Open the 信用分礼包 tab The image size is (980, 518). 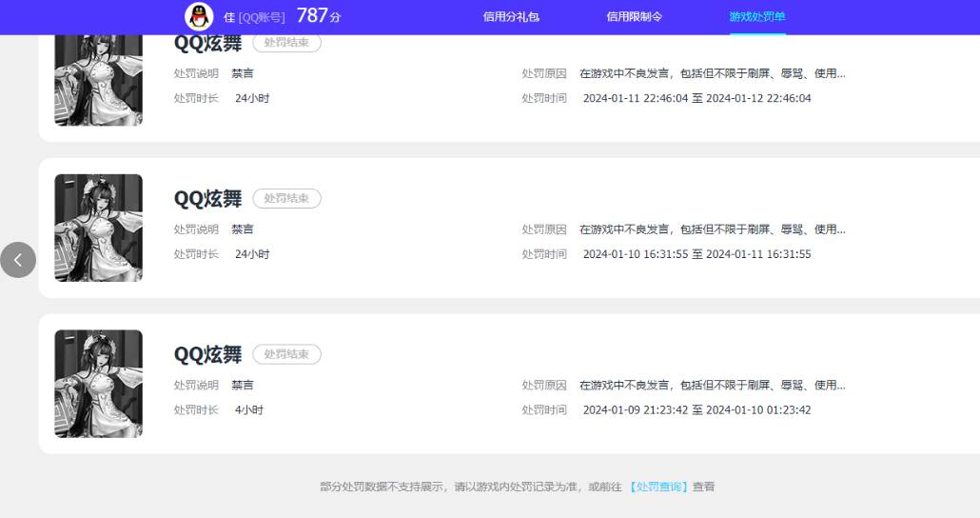[511, 17]
